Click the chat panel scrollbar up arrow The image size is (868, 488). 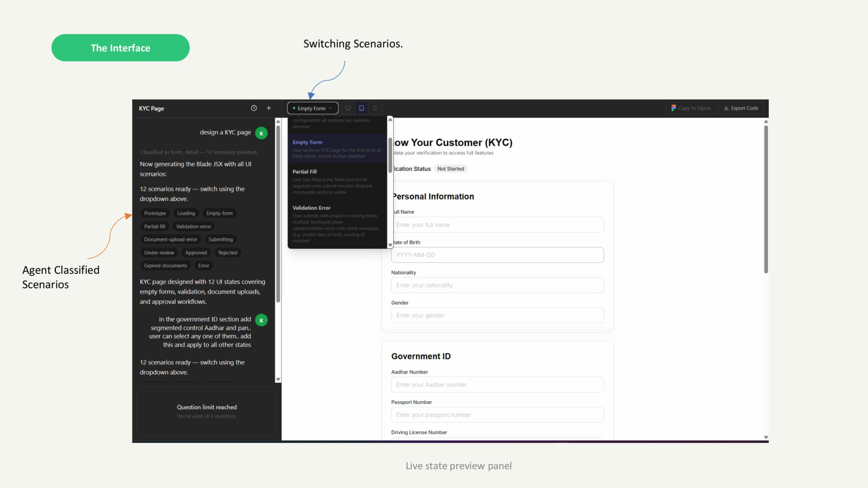coord(278,121)
